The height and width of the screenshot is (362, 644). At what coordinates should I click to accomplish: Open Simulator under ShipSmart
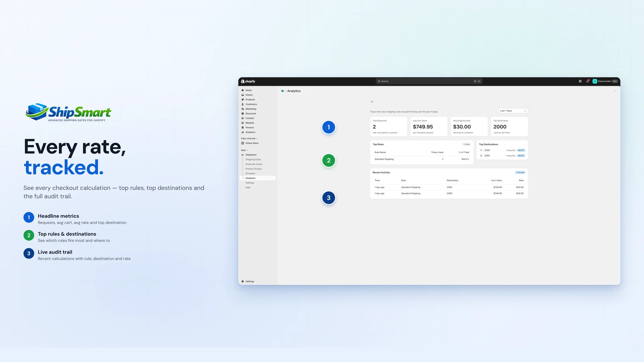(x=250, y=174)
